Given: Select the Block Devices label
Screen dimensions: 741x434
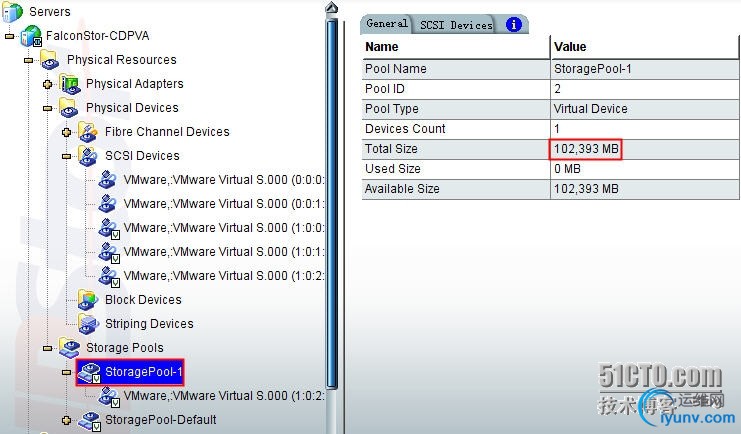Looking at the screenshot, I should coord(143,300).
